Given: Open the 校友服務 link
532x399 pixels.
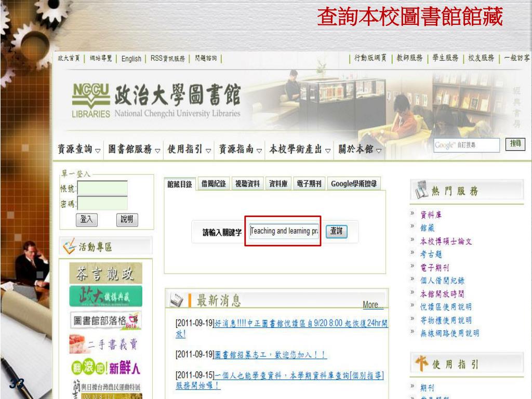Looking at the screenshot, I should coord(481,58).
